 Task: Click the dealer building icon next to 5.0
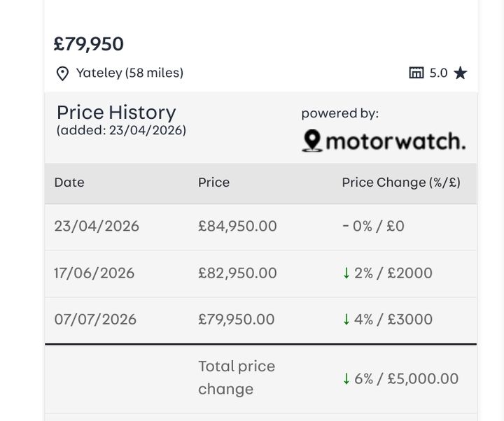point(416,73)
